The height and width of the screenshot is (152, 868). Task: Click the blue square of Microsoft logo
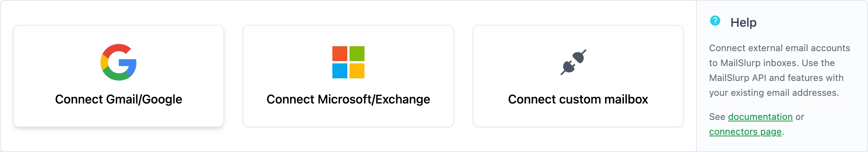(340, 71)
